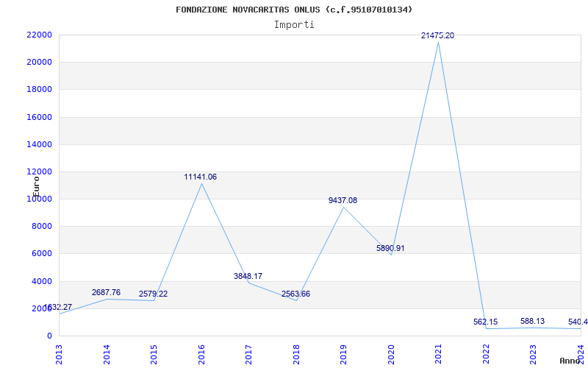
Task: Click the line data point at 2016
Action: (201, 183)
